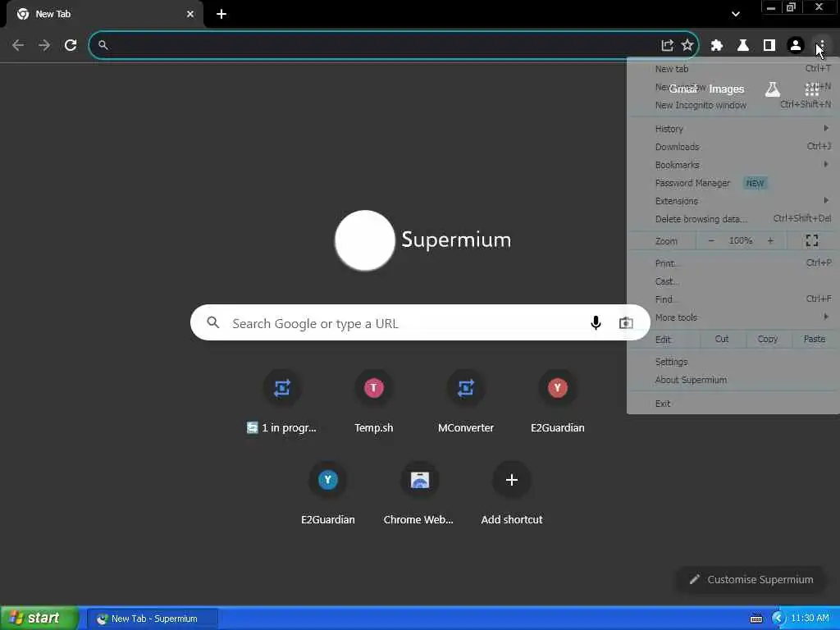Image resolution: width=840 pixels, height=630 pixels.
Task: Open the Chrome Web Store shortcut
Action: pyautogui.click(x=419, y=493)
